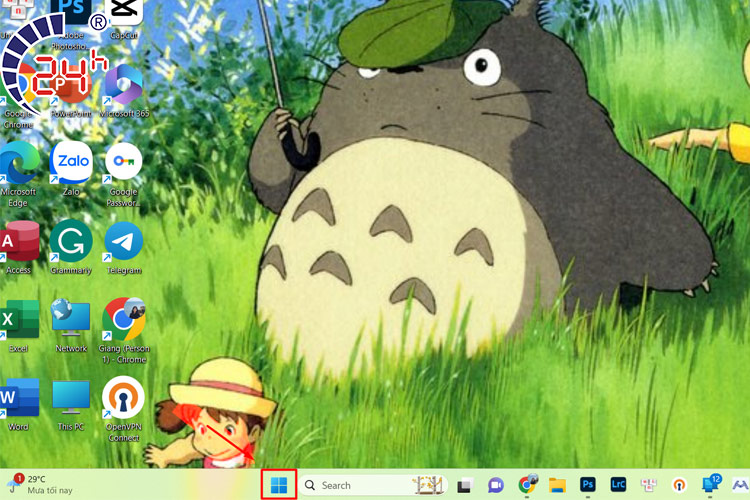Select the Giang (Person 1) Chrome shortcut
This screenshot has width=750, height=500.
click(x=124, y=330)
